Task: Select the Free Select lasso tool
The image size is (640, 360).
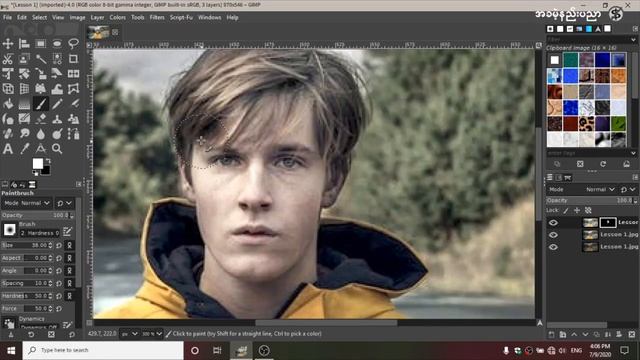Action: [73, 43]
